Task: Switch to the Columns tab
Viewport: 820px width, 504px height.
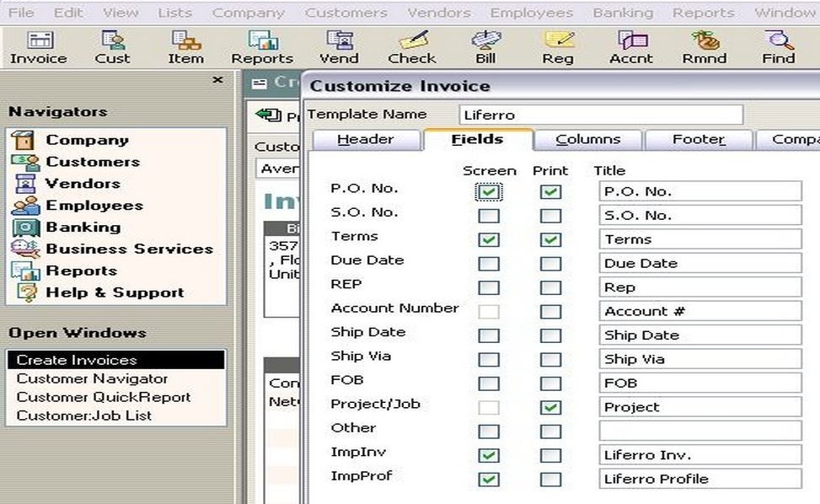Action: [x=589, y=139]
